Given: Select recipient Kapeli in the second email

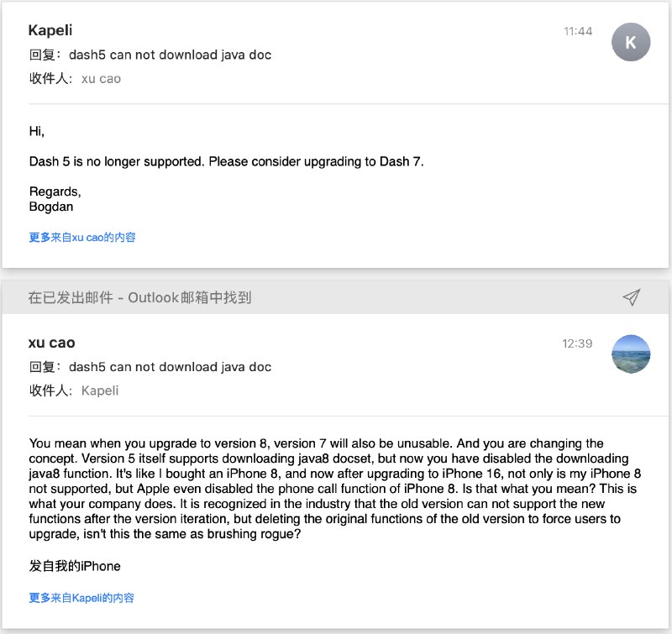Looking at the screenshot, I should (99, 390).
